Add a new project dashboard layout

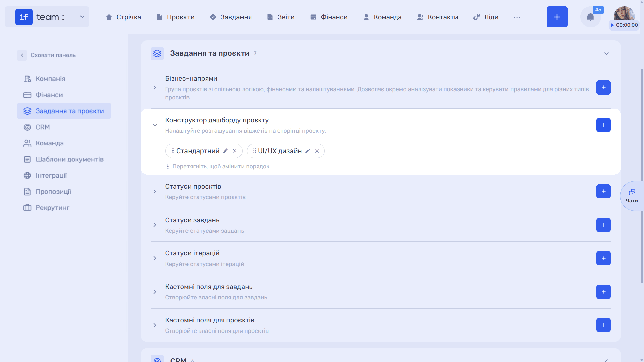pos(603,125)
